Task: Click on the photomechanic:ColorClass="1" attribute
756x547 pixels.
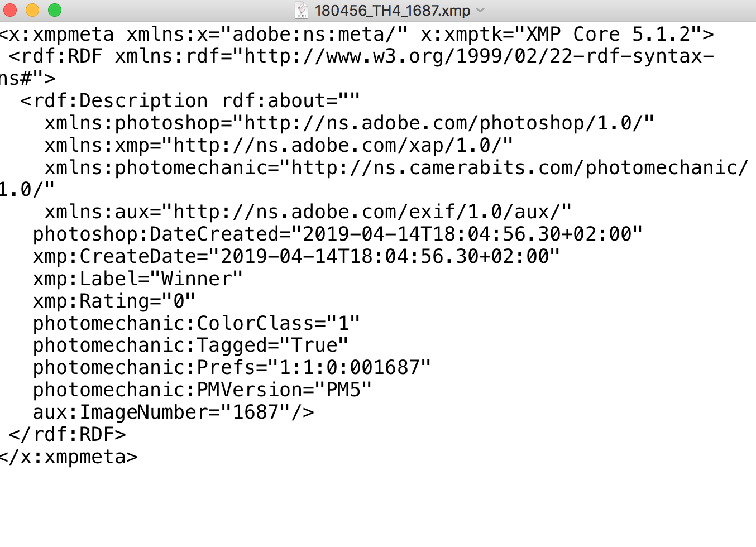Action: click(x=197, y=323)
